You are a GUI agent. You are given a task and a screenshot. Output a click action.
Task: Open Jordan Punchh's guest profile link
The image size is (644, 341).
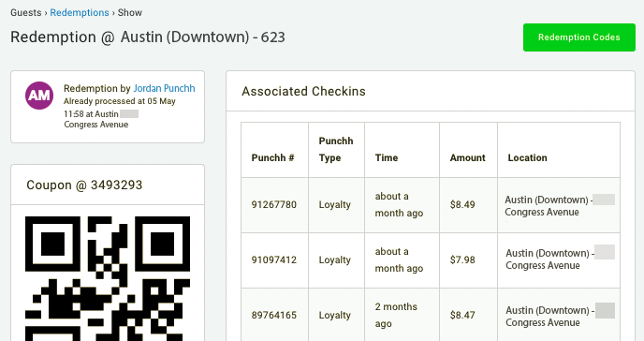point(165,88)
